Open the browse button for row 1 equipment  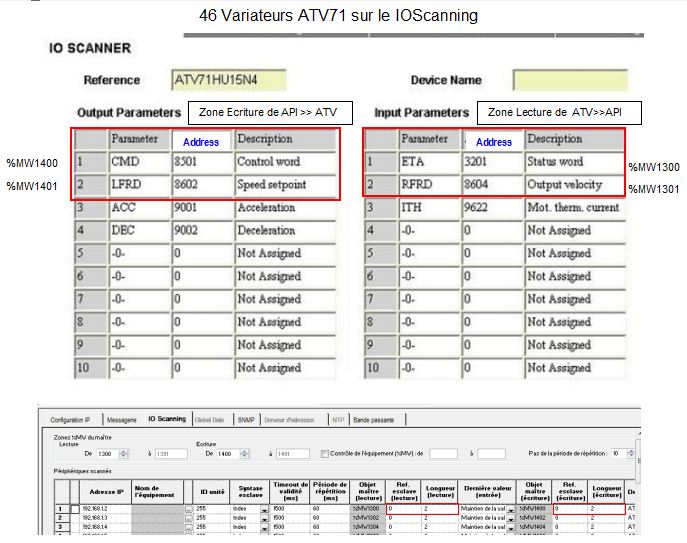point(187,509)
